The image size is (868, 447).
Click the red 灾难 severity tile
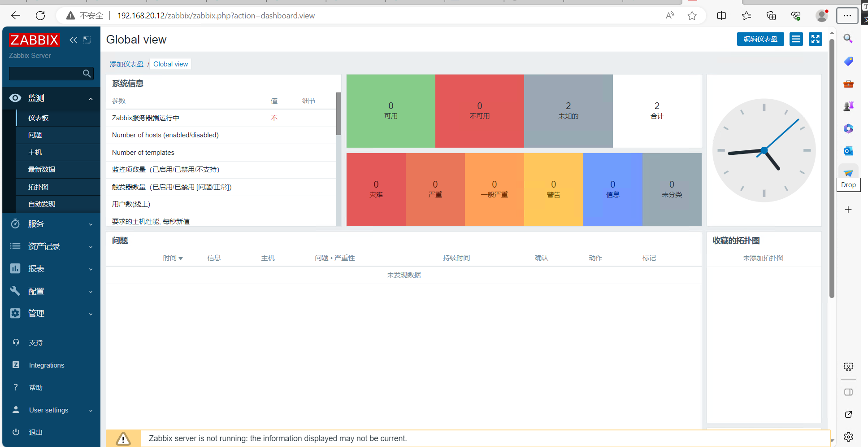click(x=376, y=189)
